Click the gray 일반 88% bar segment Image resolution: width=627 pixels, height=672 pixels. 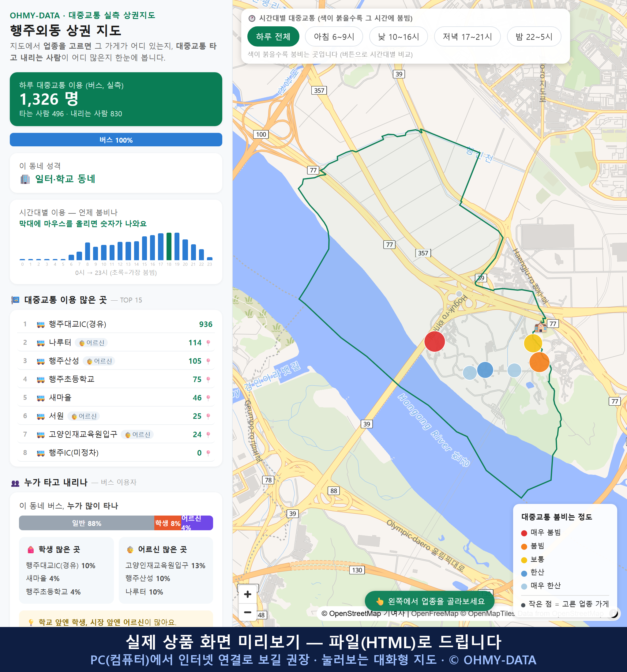[87, 523]
